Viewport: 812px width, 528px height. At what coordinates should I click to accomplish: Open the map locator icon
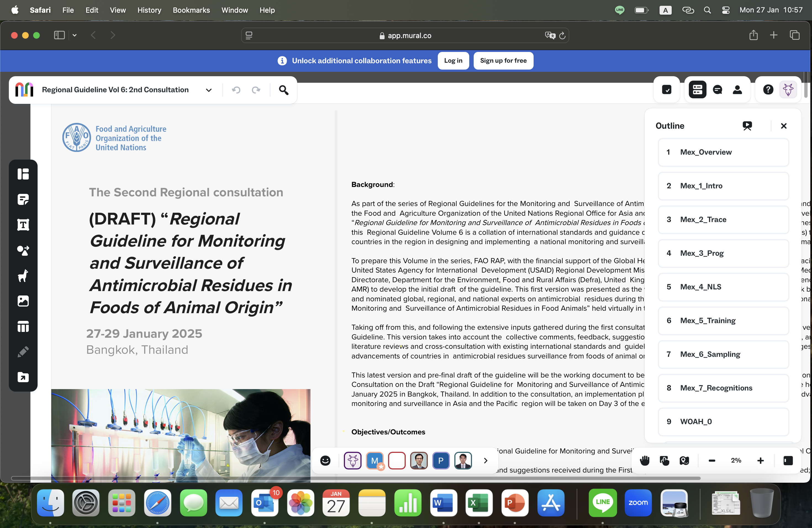click(684, 460)
